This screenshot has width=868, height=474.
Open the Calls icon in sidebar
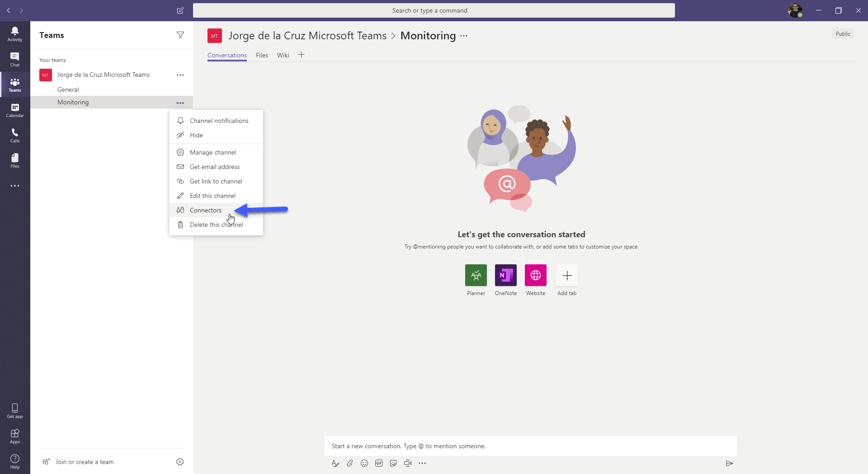pos(15,135)
